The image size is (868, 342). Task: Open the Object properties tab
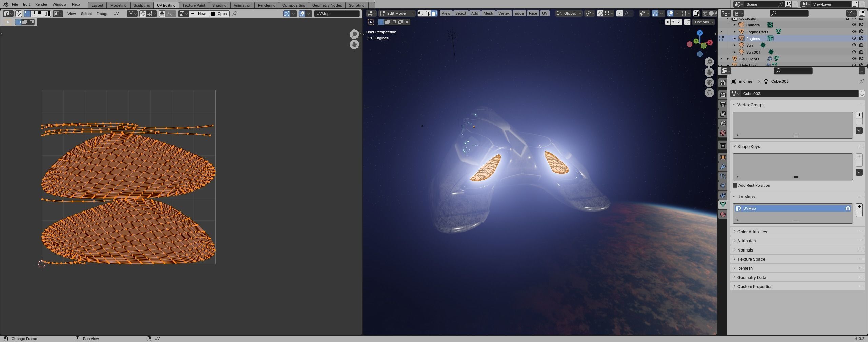pos(723,157)
